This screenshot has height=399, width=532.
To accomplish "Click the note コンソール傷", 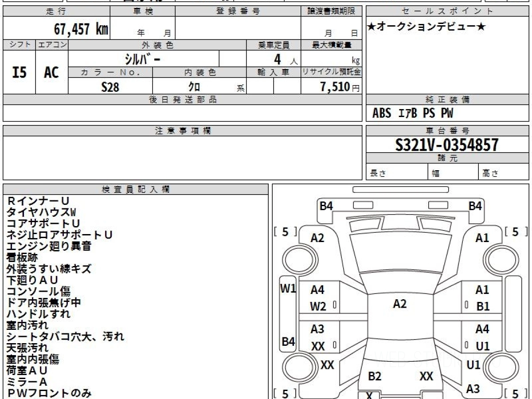I will click(38, 291).
